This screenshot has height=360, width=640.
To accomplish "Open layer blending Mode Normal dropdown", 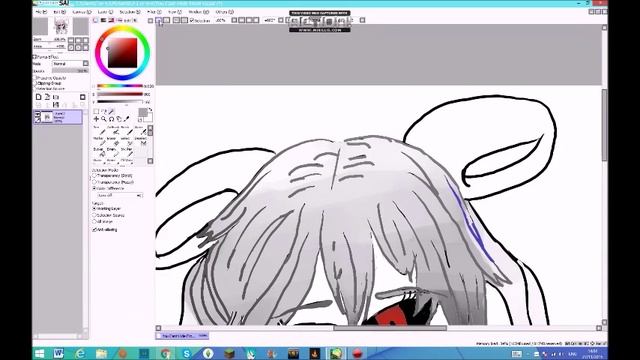I will tap(70, 64).
